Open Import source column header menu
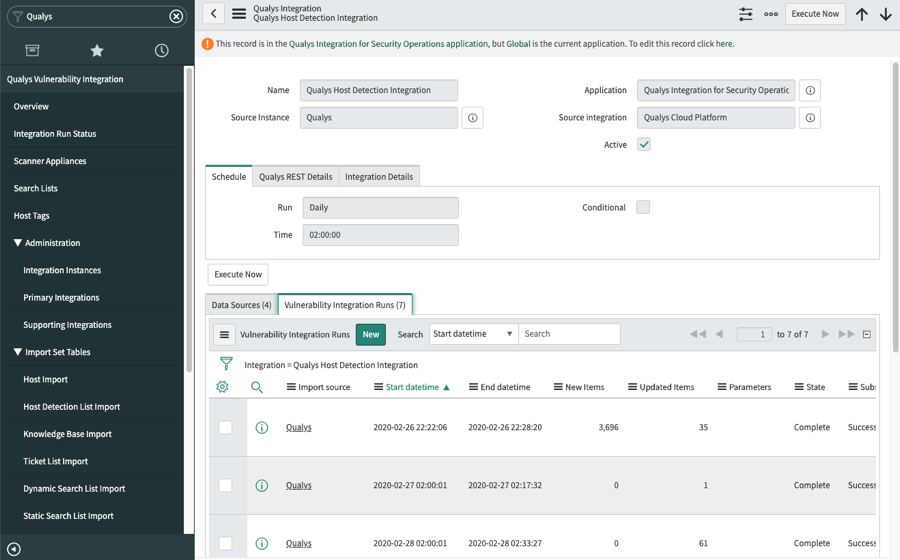The image size is (900, 560). (291, 387)
